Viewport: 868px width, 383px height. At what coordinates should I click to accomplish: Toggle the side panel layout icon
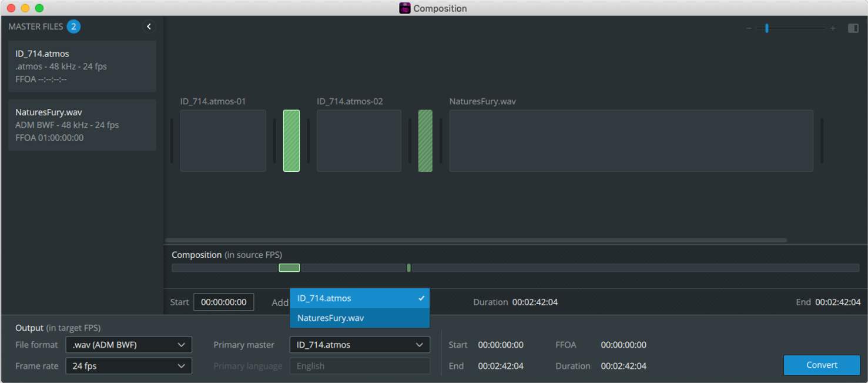click(853, 28)
